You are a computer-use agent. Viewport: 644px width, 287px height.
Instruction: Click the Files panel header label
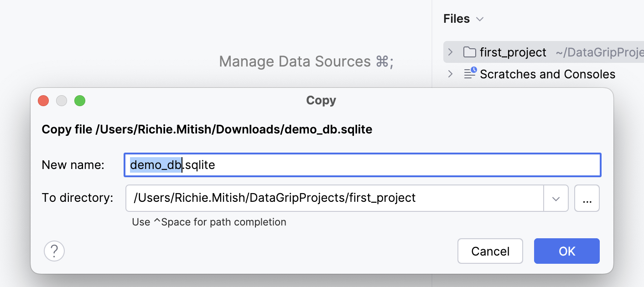point(456,19)
